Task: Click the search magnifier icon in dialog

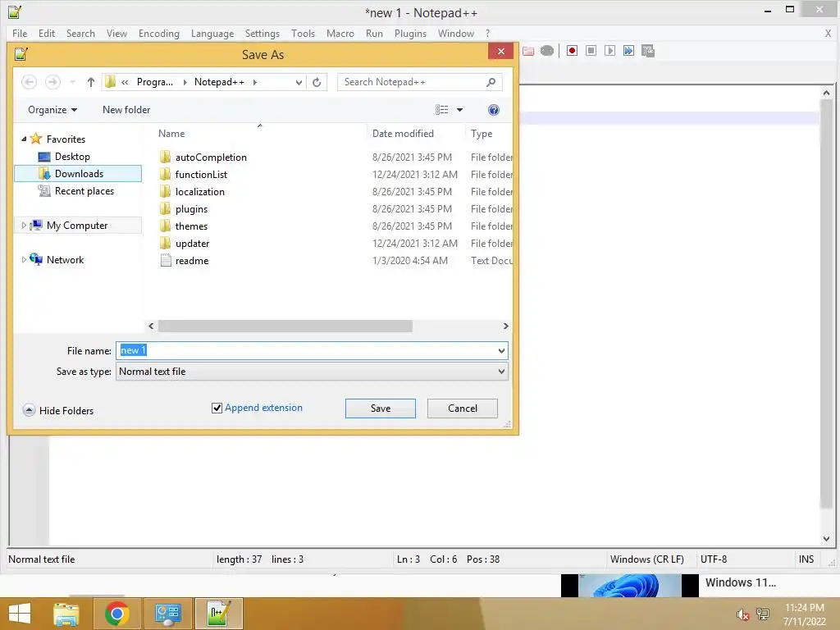Action: [x=491, y=82]
